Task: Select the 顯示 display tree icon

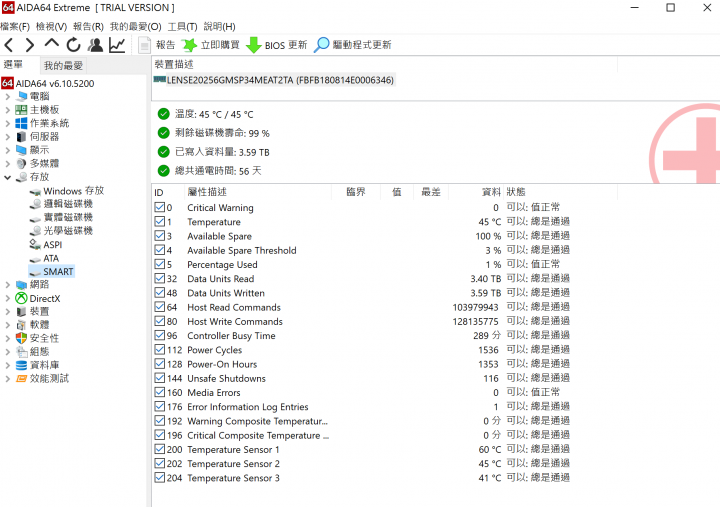Action: click(x=21, y=150)
